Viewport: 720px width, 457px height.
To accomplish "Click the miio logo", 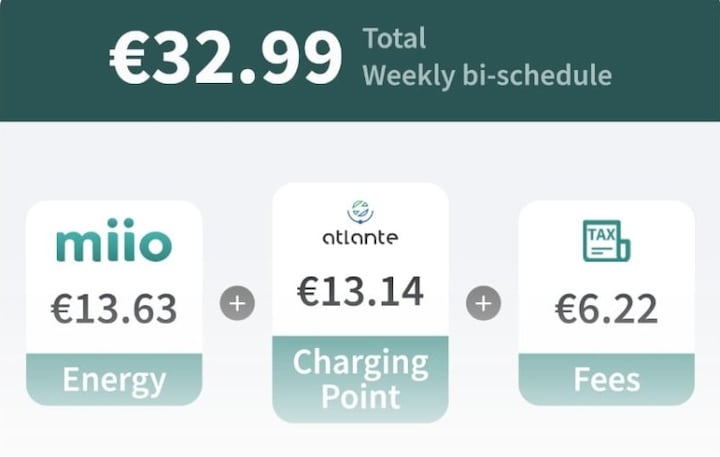I will point(114,240).
